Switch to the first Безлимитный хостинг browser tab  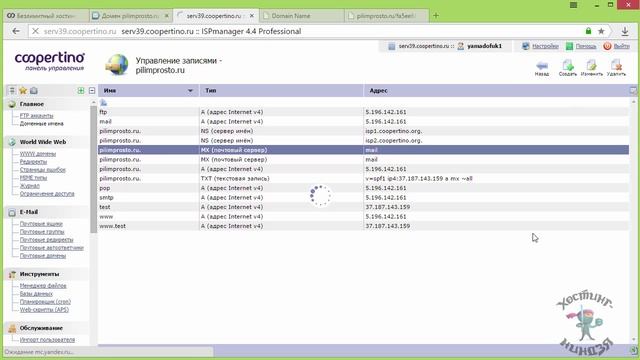[x=46, y=16]
